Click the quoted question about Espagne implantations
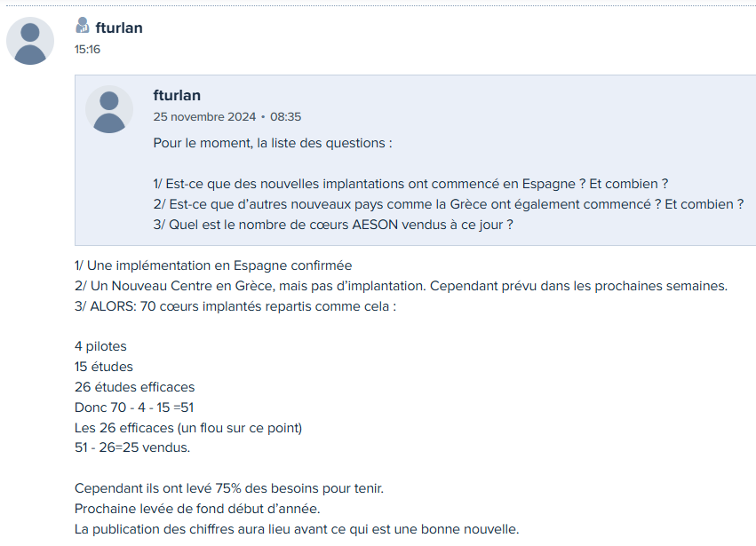 (410, 184)
